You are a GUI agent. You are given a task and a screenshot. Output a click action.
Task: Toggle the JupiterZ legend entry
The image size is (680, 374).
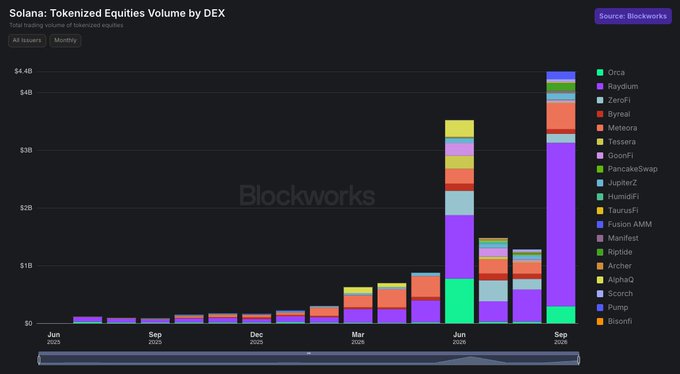617,183
